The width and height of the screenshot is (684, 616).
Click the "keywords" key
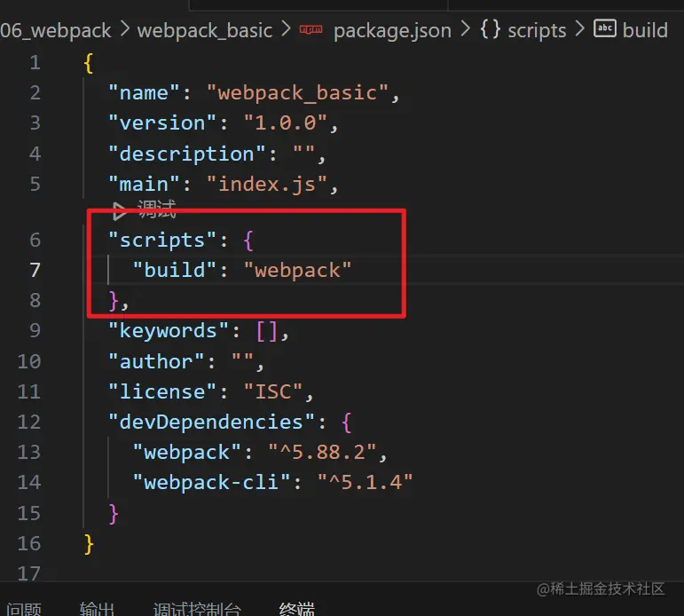click(168, 331)
